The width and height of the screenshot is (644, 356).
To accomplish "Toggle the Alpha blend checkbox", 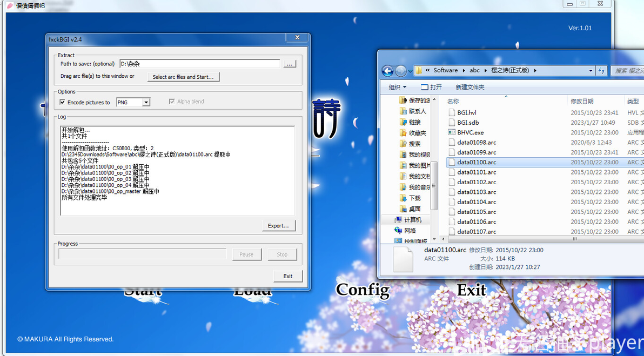I will [172, 102].
